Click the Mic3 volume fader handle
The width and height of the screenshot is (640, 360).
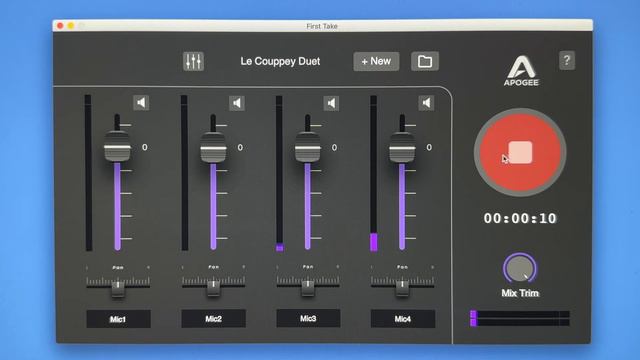pos(308,147)
